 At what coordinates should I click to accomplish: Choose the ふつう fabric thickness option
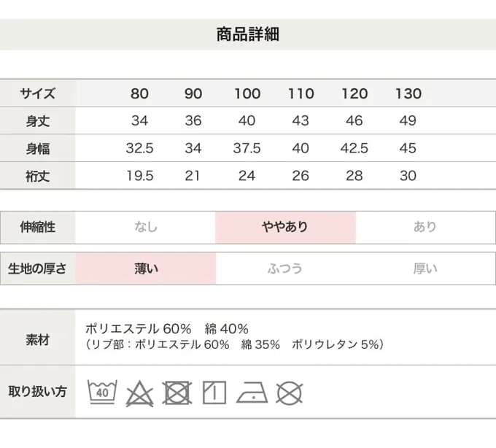[x=285, y=269]
